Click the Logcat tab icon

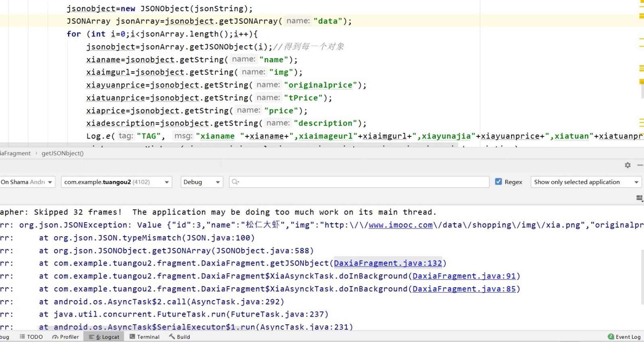click(x=91, y=337)
